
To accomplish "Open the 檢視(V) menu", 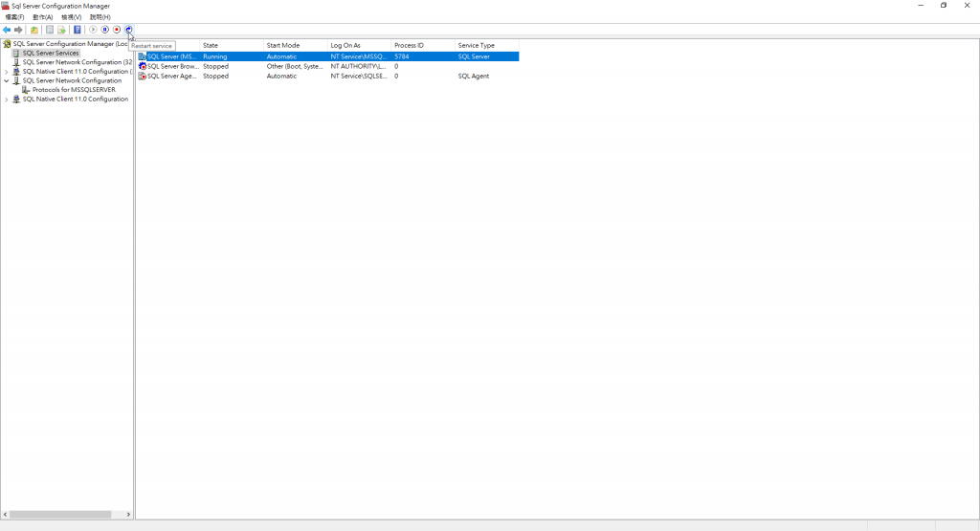I will click(x=71, y=17).
